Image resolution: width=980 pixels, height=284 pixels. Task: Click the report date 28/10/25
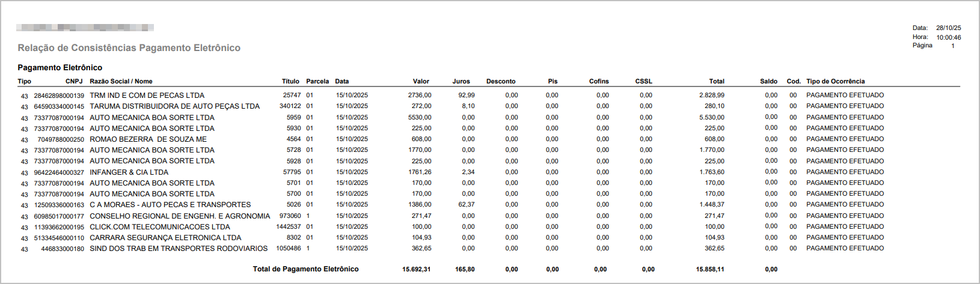click(948, 28)
